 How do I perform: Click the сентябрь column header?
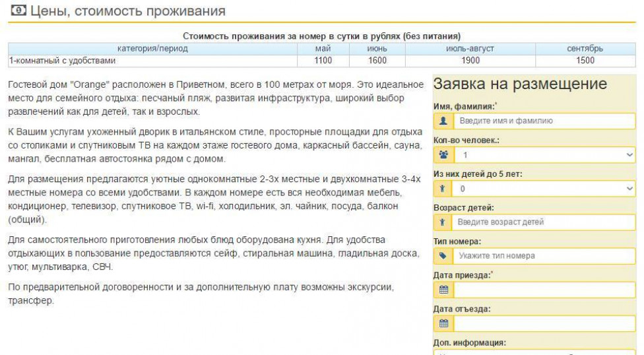point(585,49)
